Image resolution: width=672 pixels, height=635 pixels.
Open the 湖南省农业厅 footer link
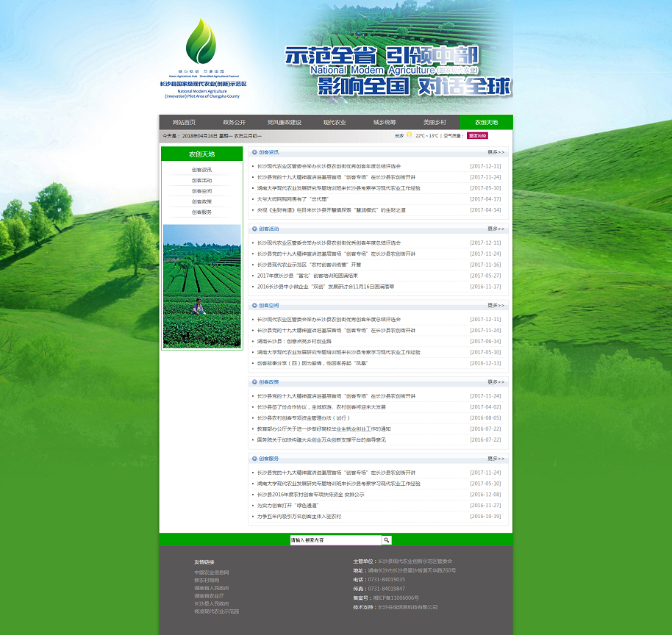[209, 595]
